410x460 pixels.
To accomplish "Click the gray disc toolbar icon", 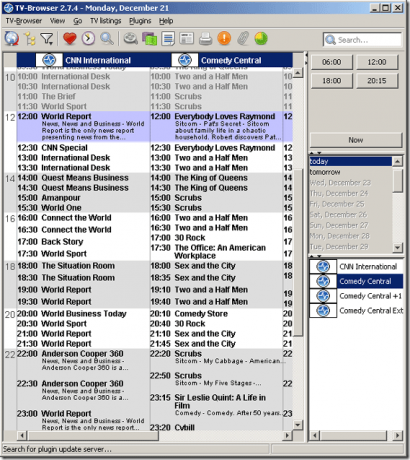I will click(131, 39).
